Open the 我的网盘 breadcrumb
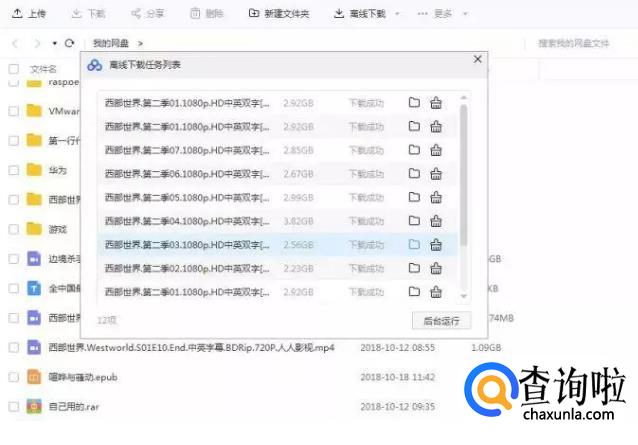The width and height of the screenshot is (638, 445). (111, 43)
